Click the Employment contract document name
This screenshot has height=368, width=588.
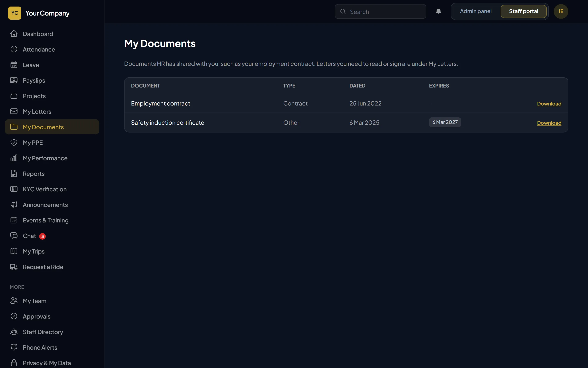pos(160,103)
